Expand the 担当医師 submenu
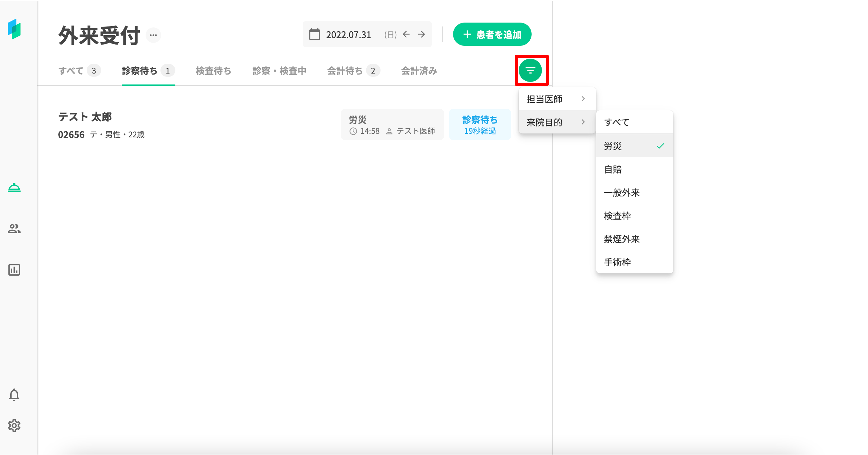Image resolution: width=868 pixels, height=455 pixels. coord(557,99)
